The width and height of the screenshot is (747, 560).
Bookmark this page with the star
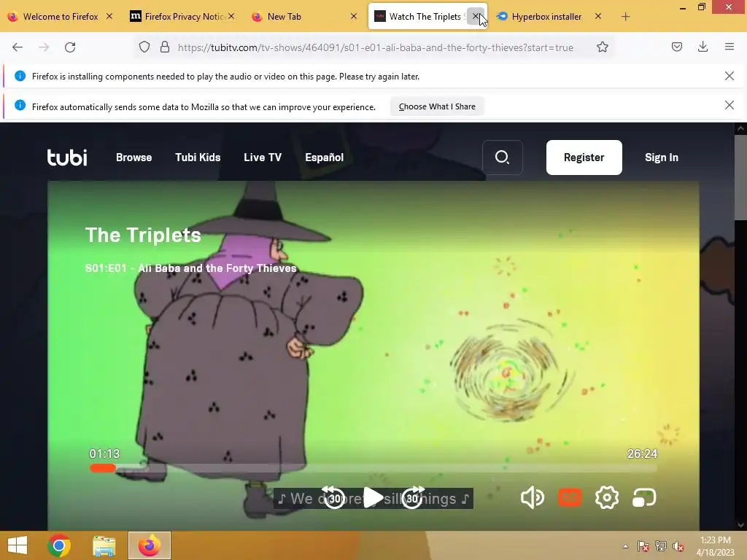(602, 47)
